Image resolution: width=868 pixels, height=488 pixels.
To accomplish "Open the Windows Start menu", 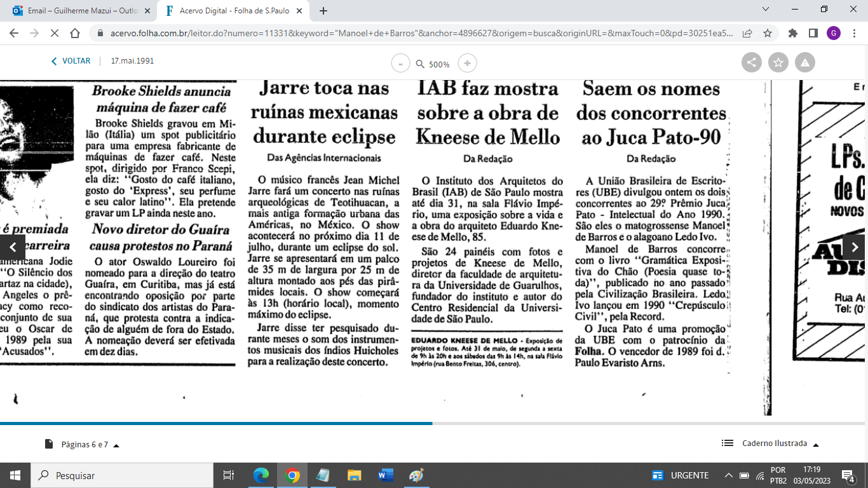I will click(15, 475).
